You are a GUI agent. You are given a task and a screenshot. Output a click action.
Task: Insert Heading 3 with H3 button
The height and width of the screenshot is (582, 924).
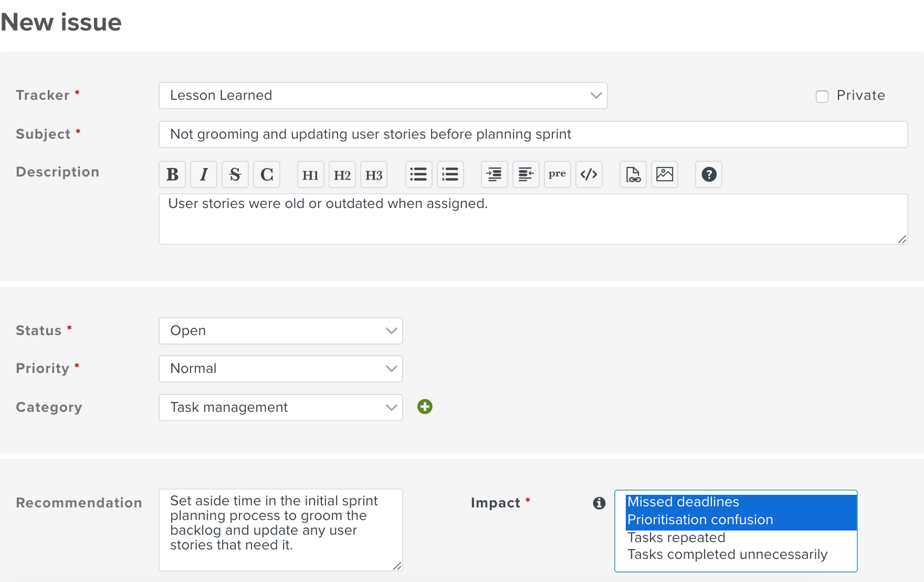[x=374, y=174]
